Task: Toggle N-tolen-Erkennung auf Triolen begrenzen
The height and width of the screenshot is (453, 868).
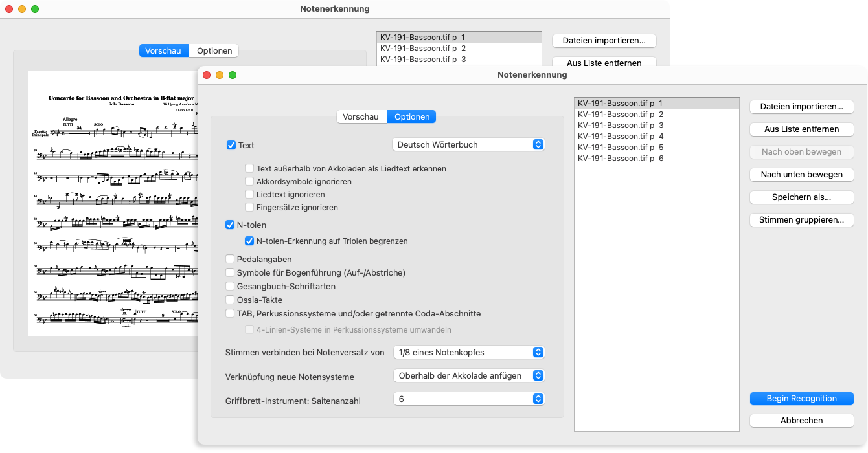Action: (x=249, y=241)
